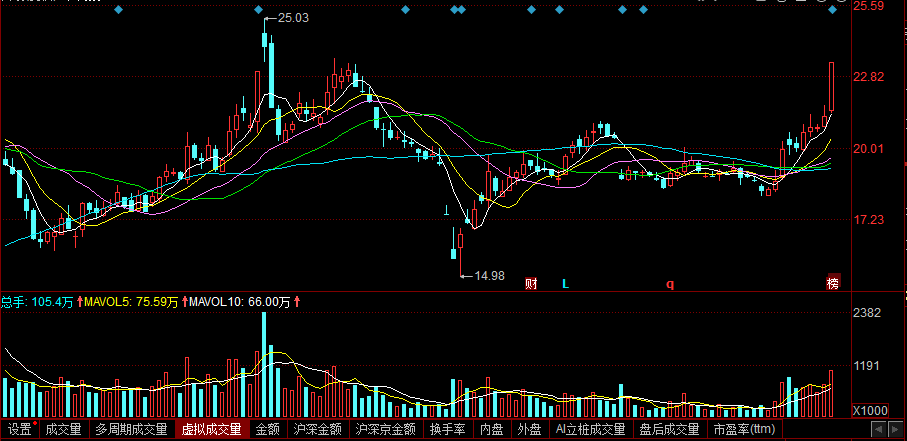Click the 1191 volume axis label

(x=867, y=366)
